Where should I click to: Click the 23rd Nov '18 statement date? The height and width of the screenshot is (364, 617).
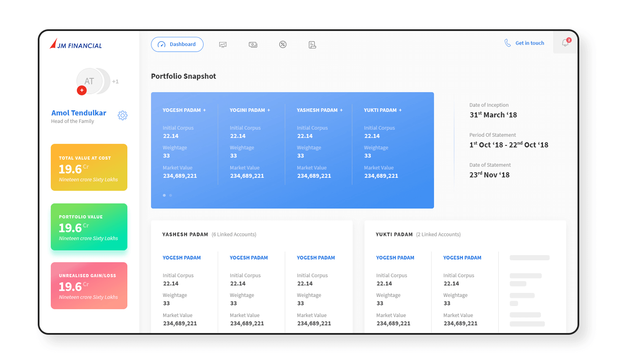click(489, 175)
